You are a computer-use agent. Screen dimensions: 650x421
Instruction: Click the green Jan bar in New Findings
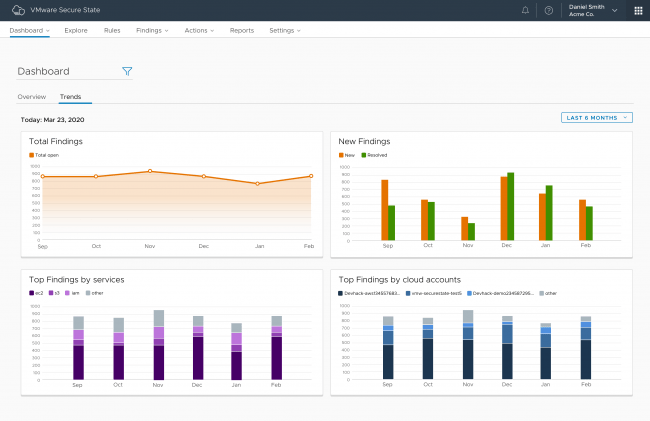[x=549, y=213]
